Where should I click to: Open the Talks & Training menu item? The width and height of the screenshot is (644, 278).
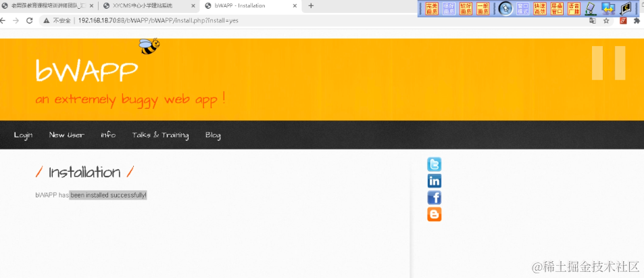161,135
